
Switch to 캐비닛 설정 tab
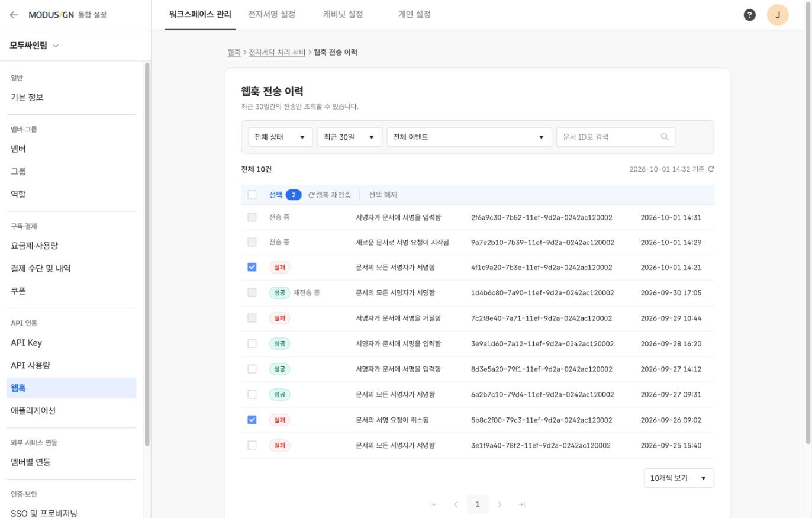343,14
